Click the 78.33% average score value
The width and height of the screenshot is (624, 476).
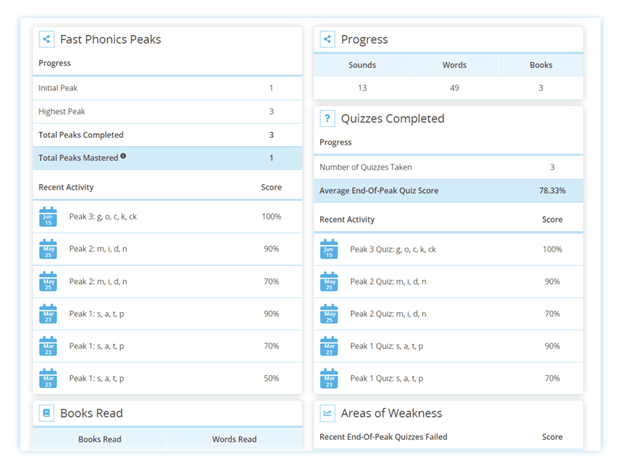(x=552, y=191)
